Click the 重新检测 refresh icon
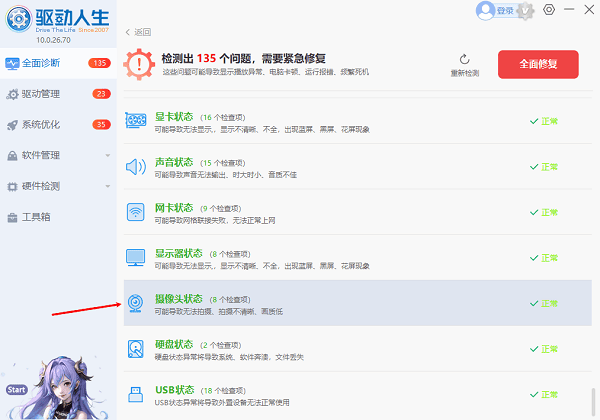600x420 pixels. 465,59
